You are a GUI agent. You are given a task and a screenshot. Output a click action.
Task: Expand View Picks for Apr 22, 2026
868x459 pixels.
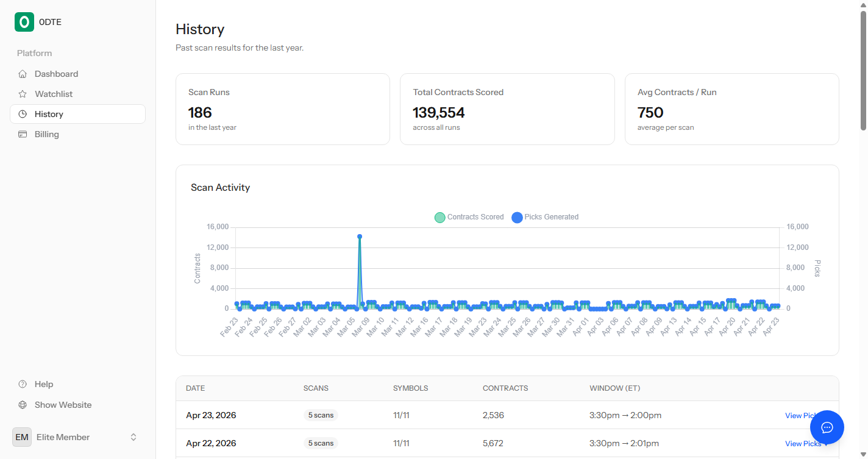pyautogui.click(x=806, y=443)
